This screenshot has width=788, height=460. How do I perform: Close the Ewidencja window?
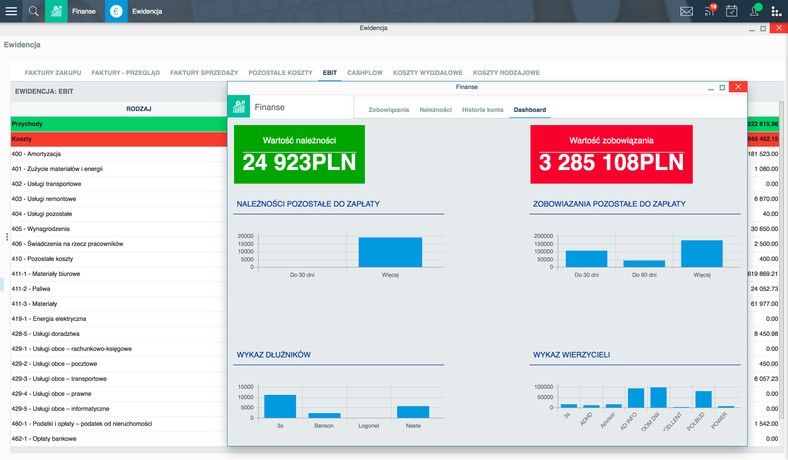coord(779,28)
